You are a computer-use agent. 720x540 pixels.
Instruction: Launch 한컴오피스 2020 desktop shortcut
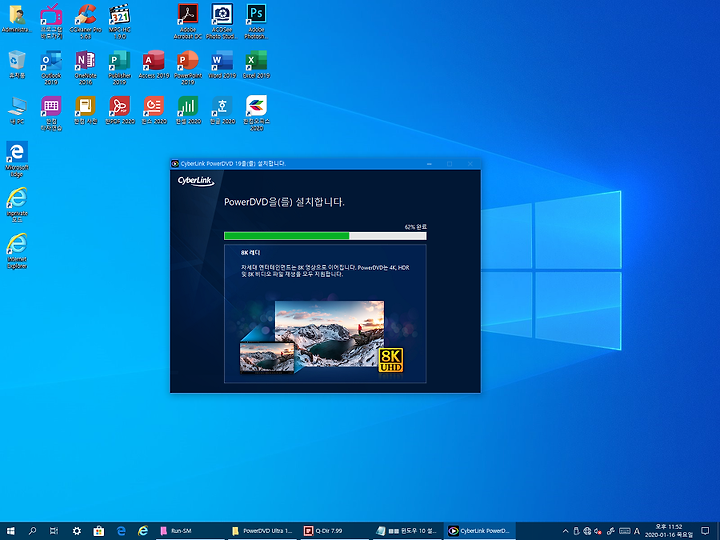pos(256,113)
